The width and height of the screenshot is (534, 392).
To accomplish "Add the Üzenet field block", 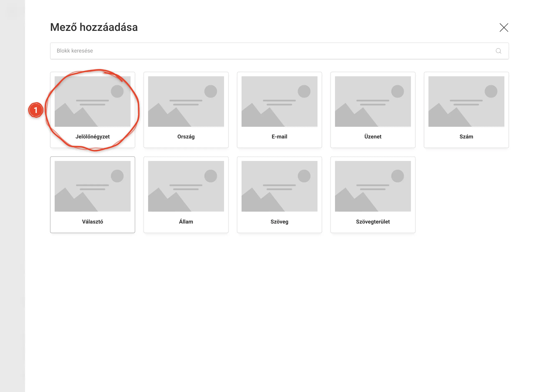I will click(x=373, y=110).
